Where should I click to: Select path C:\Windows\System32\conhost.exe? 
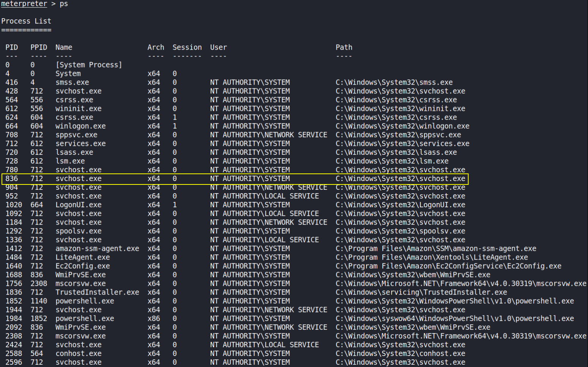click(400, 354)
